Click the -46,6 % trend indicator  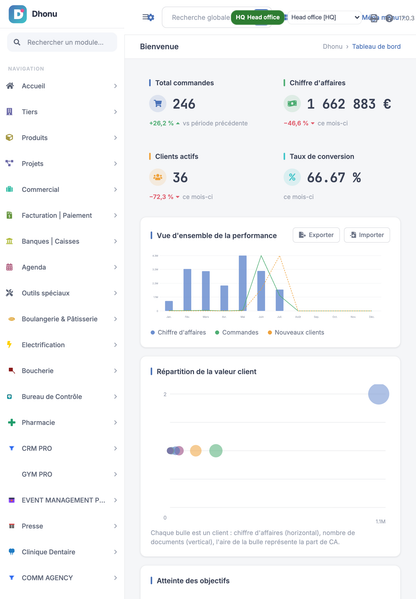[x=299, y=123]
